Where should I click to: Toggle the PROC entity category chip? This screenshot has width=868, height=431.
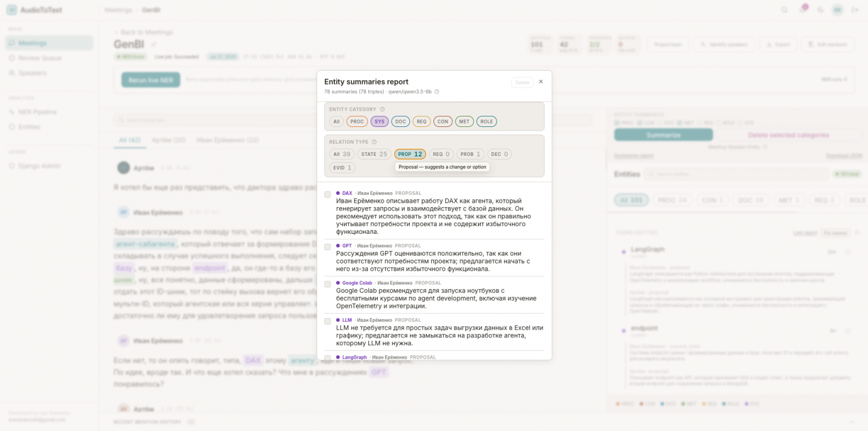tap(357, 121)
